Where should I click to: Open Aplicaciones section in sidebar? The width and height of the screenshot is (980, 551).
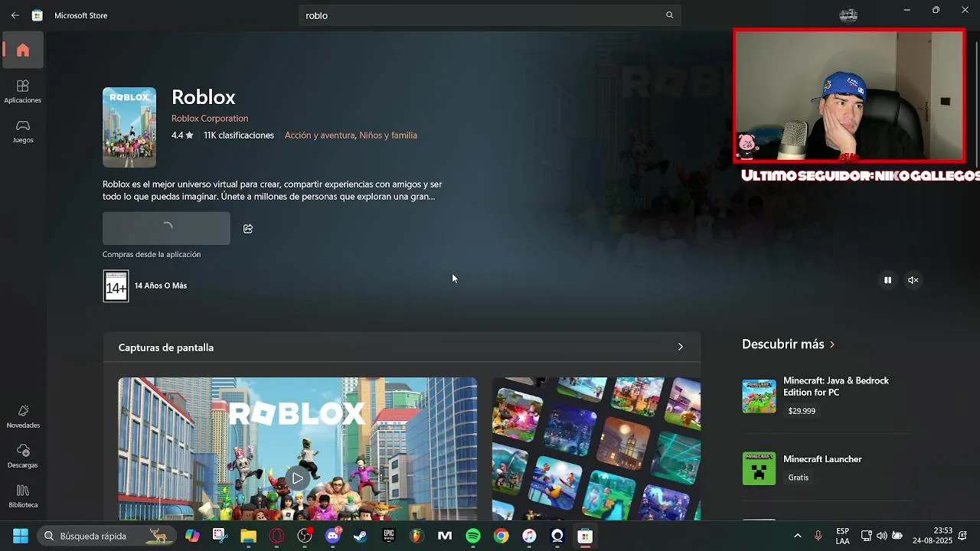[23, 91]
